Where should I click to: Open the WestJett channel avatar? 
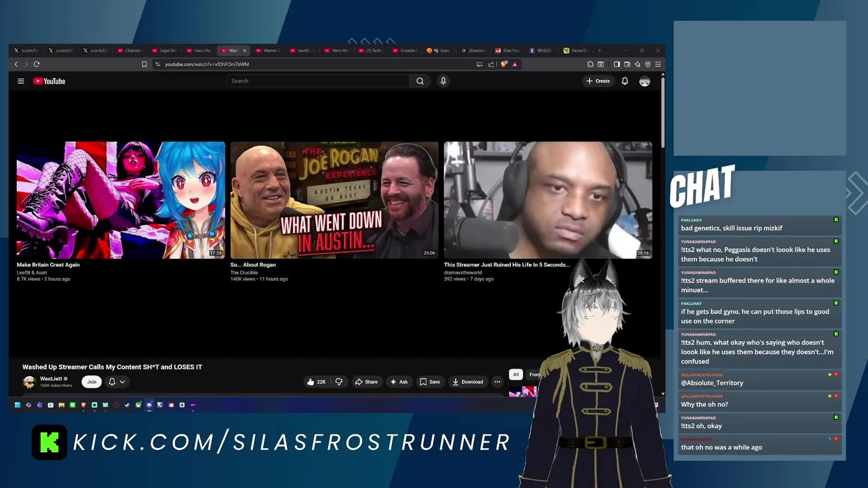coord(28,382)
